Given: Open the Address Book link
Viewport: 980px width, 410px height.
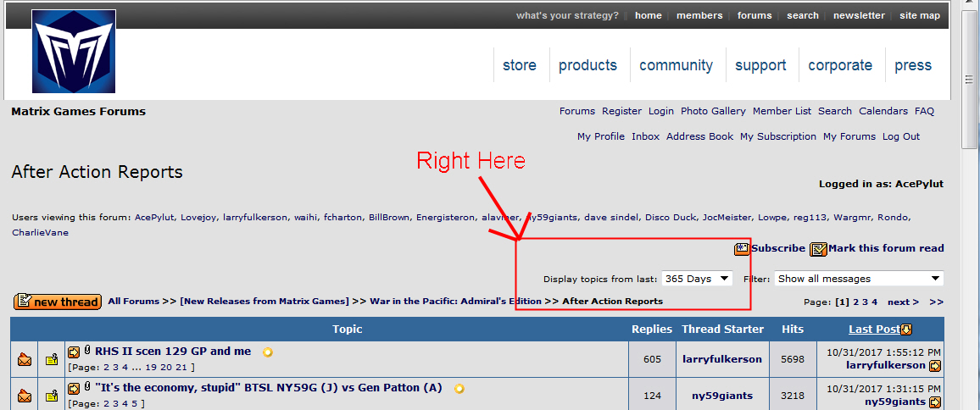Looking at the screenshot, I should pyautogui.click(x=699, y=136).
